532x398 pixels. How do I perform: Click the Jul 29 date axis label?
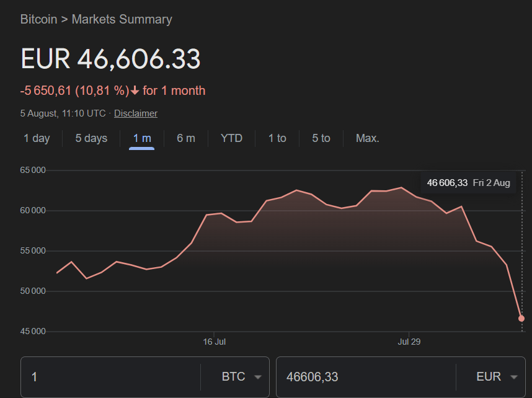pyautogui.click(x=409, y=342)
